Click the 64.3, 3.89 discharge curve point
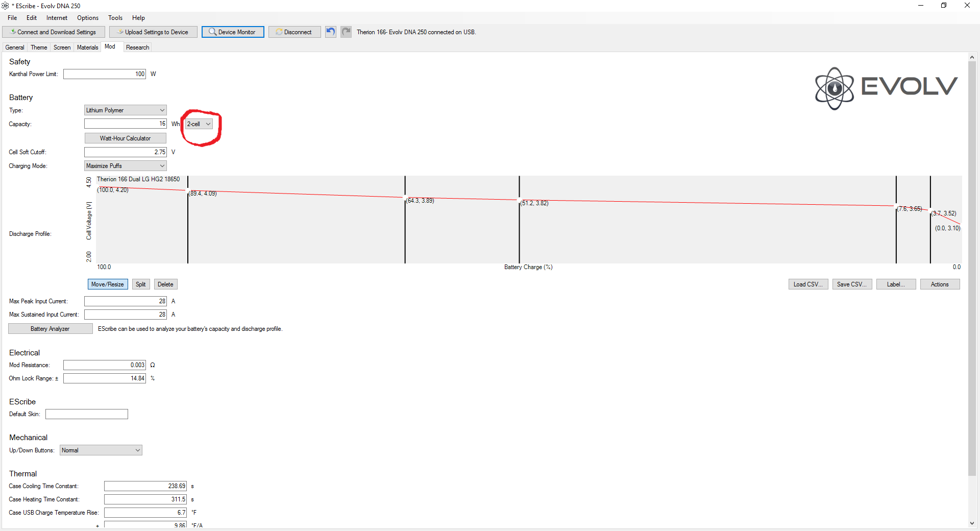This screenshot has width=980, height=531. (x=405, y=198)
